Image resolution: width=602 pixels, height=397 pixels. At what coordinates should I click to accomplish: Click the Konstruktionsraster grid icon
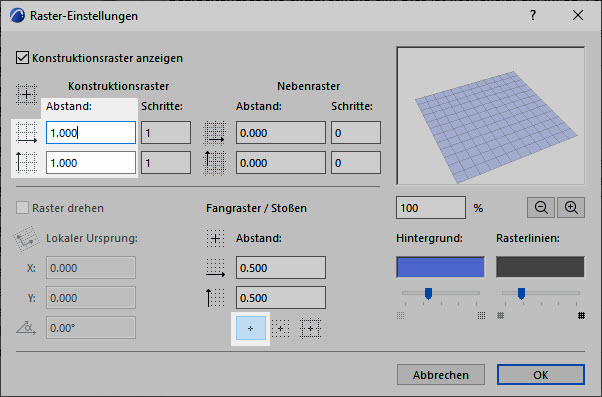26,94
